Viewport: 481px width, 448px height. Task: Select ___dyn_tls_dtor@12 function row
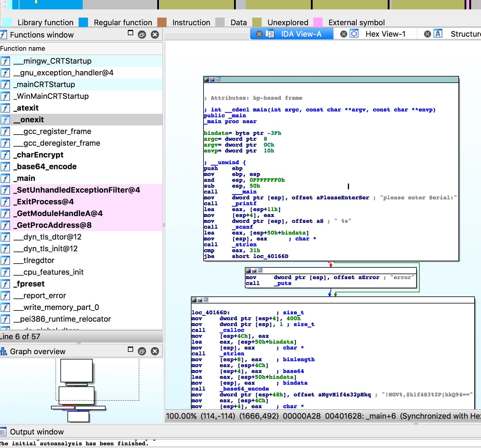coord(81,237)
